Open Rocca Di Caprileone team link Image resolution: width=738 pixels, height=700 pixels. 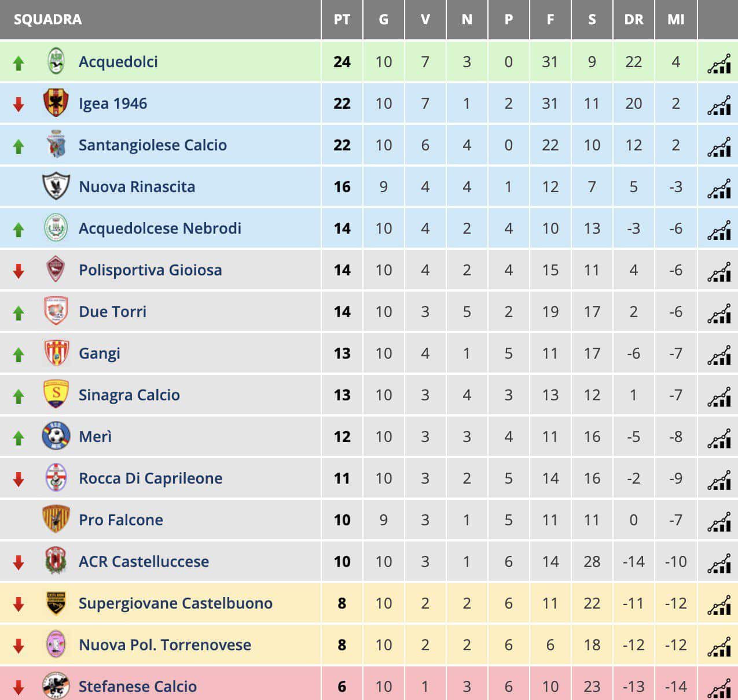click(x=150, y=478)
